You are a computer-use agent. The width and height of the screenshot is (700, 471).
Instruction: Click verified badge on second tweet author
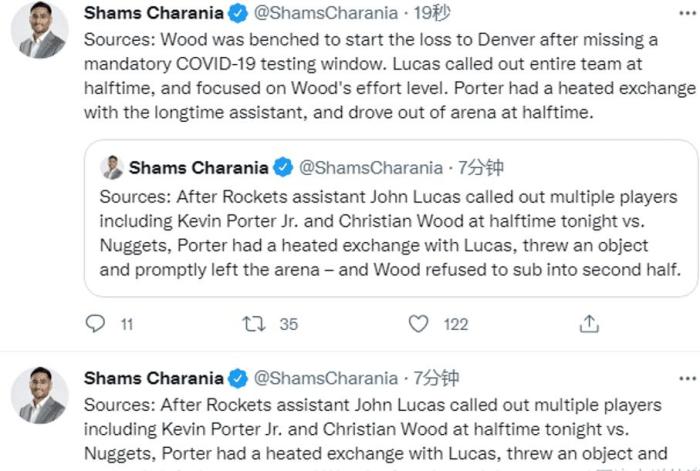pos(237,378)
